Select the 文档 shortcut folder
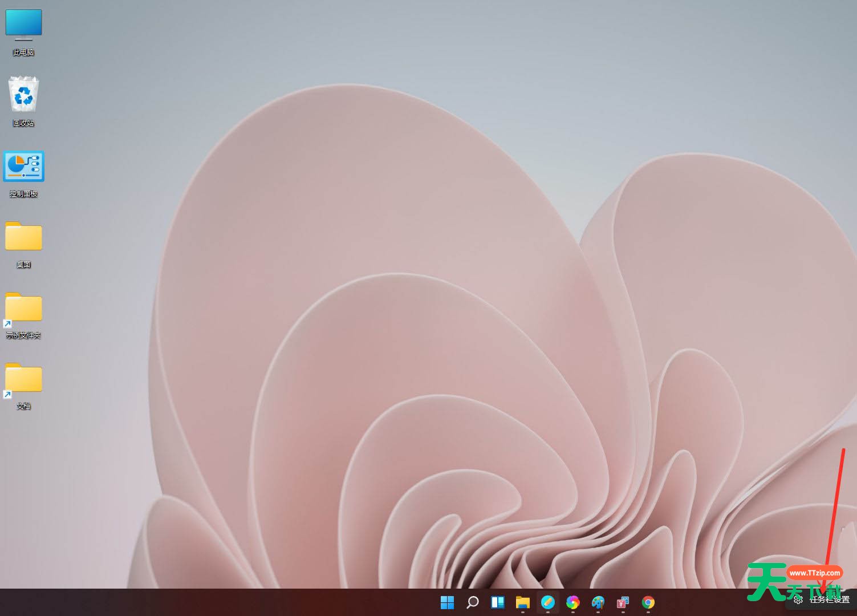This screenshot has width=857, height=616. click(x=23, y=379)
